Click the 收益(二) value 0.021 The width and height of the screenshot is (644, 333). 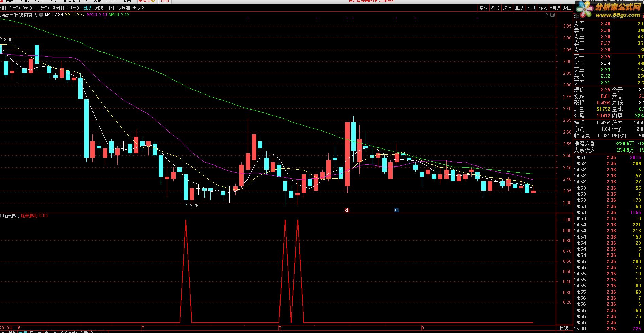point(604,136)
